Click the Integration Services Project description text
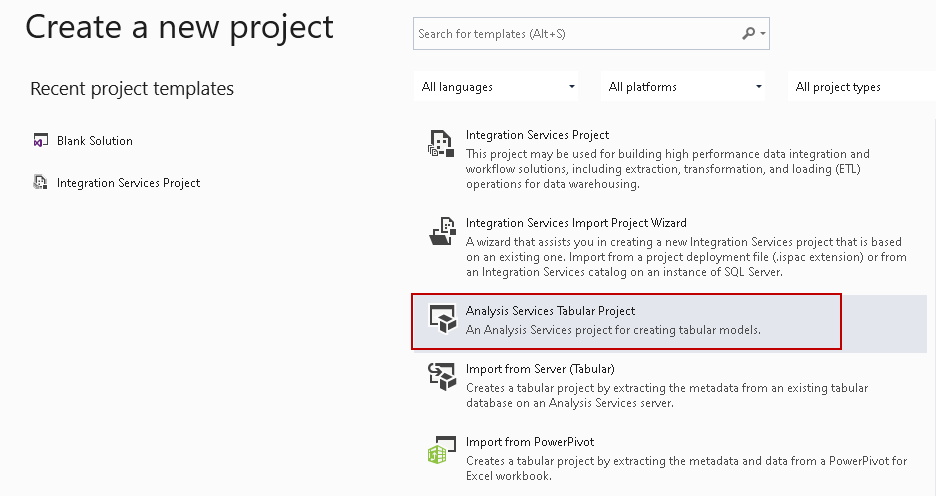Image resolution: width=936 pixels, height=496 pixels. [667, 169]
